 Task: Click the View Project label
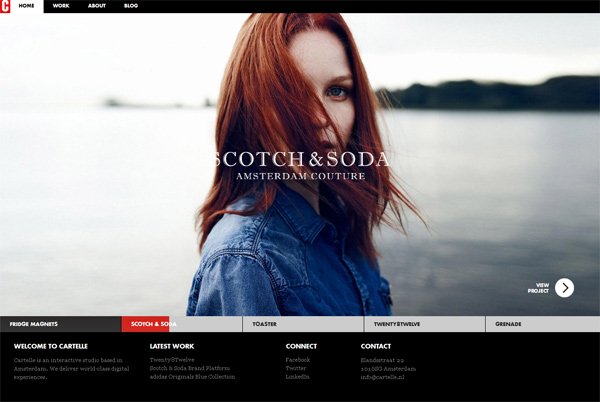(x=538, y=288)
